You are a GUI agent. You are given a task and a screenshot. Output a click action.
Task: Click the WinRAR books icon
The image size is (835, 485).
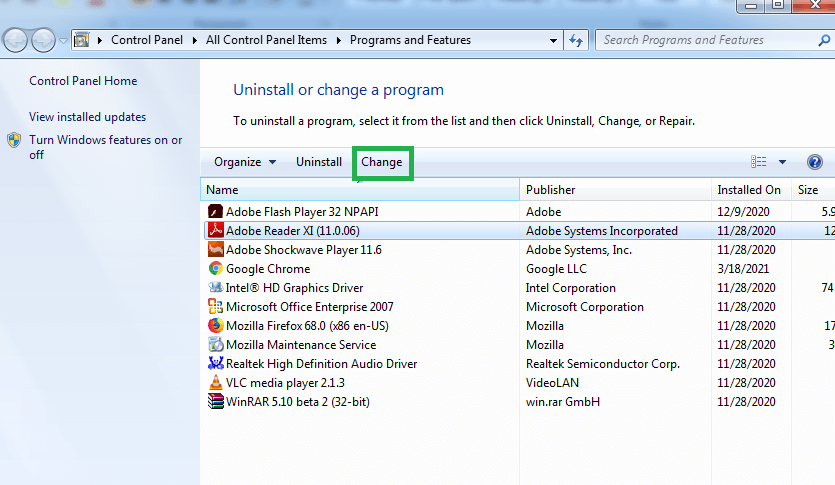point(215,401)
